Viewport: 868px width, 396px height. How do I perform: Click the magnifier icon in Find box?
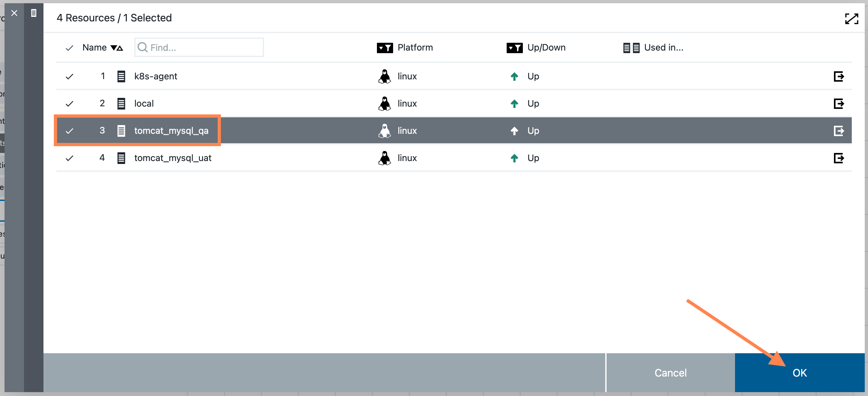click(x=142, y=48)
